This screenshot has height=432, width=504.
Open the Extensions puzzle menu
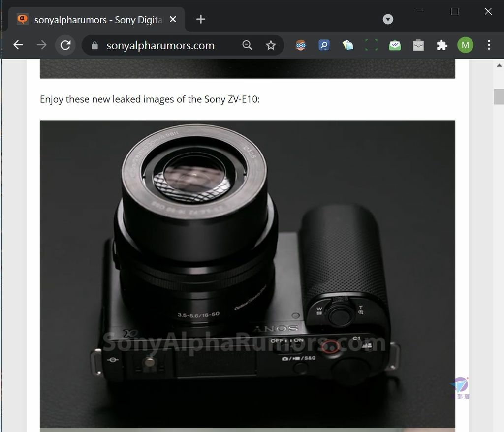442,45
